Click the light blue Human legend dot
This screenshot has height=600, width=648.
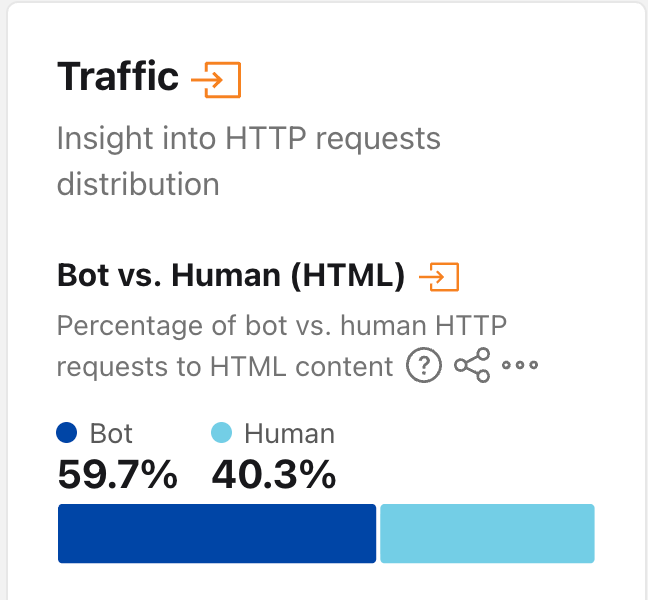(221, 433)
